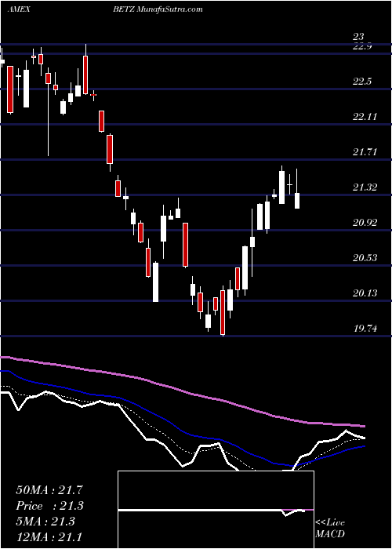
Task: Click the last white candlestick on the right
Action: point(297,201)
